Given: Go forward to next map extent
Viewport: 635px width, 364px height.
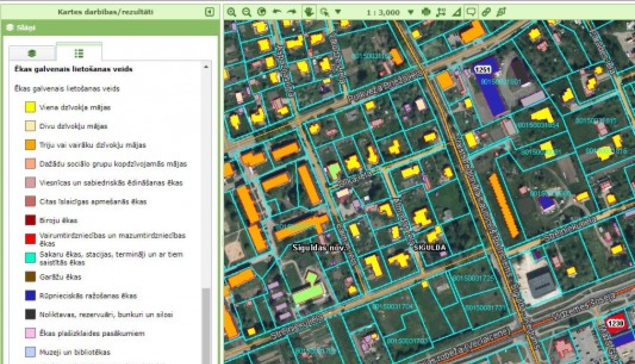Looking at the screenshot, I should click(x=292, y=12).
